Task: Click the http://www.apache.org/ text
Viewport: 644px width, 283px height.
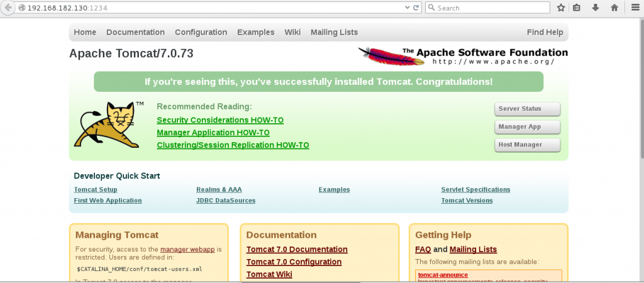Action: (x=493, y=62)
